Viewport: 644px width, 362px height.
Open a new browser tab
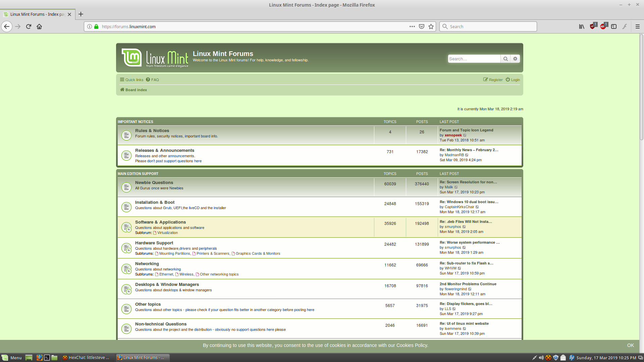(x=80, y=14)
